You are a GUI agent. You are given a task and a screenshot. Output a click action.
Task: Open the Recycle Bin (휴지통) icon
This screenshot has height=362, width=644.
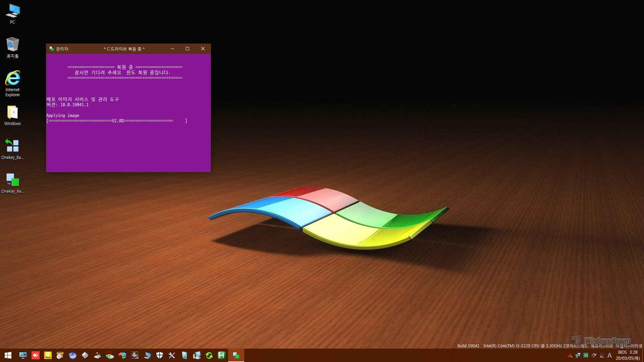[x=12, y=48]
